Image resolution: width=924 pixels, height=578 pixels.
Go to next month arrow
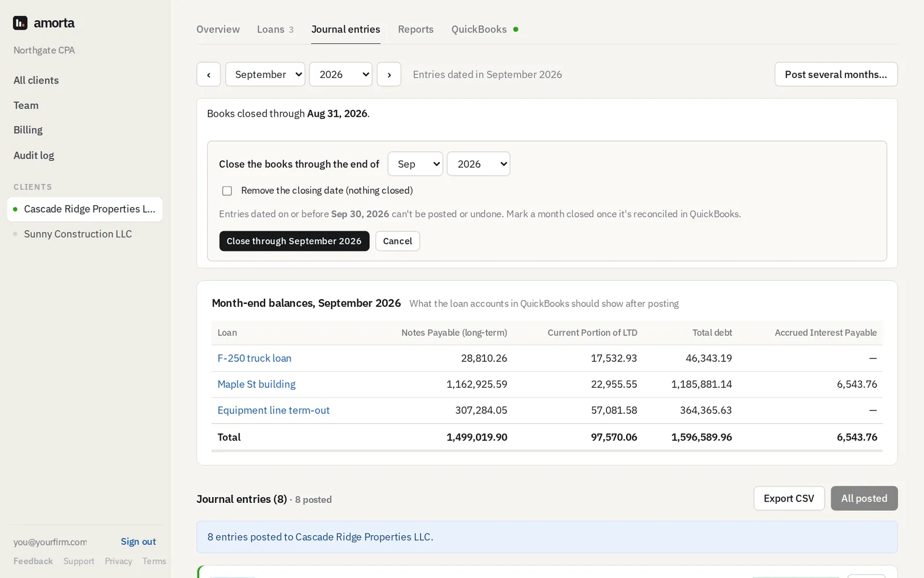pos(389,75)
